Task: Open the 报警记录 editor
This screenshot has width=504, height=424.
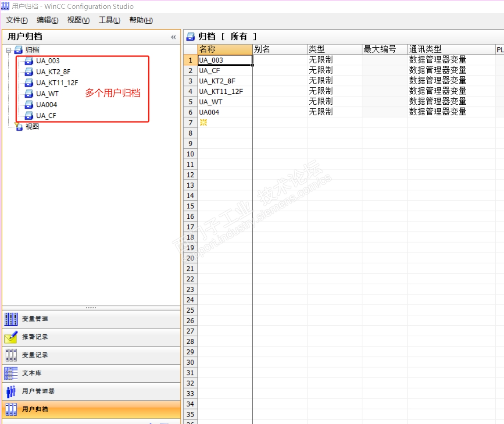Action: 91,337
